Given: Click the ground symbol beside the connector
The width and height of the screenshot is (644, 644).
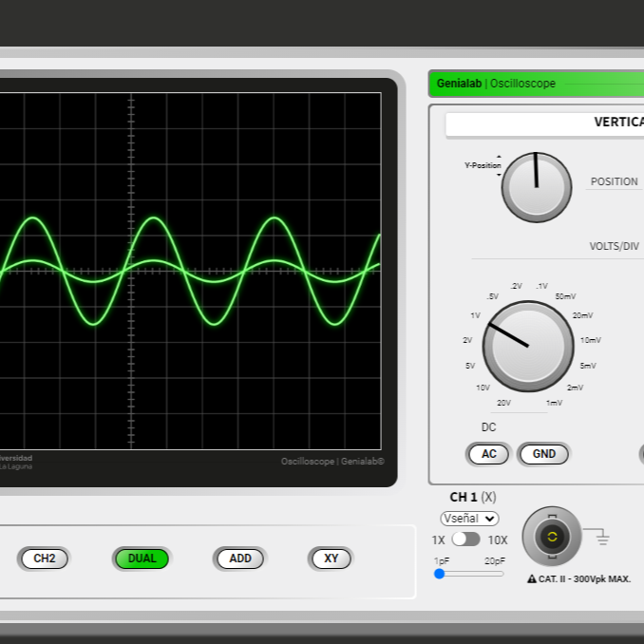Looking at the screenshot, I should [x=602, y=540].
